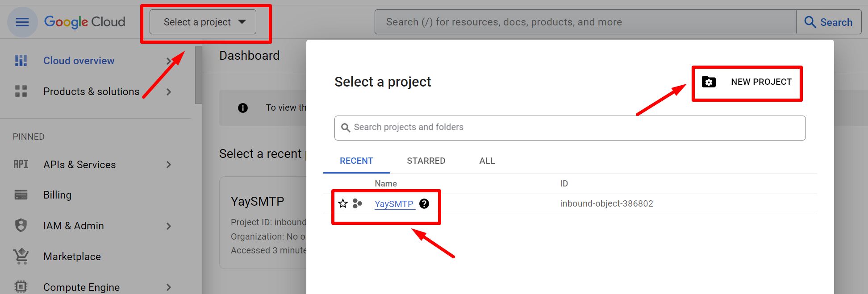
Task: Switch to the All tab
Action: (x=487, y=161)
